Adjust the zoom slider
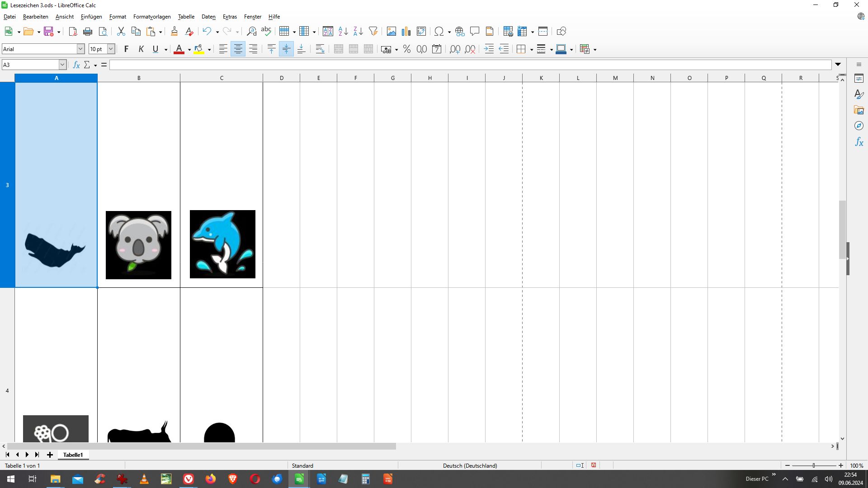 [814, 465]
